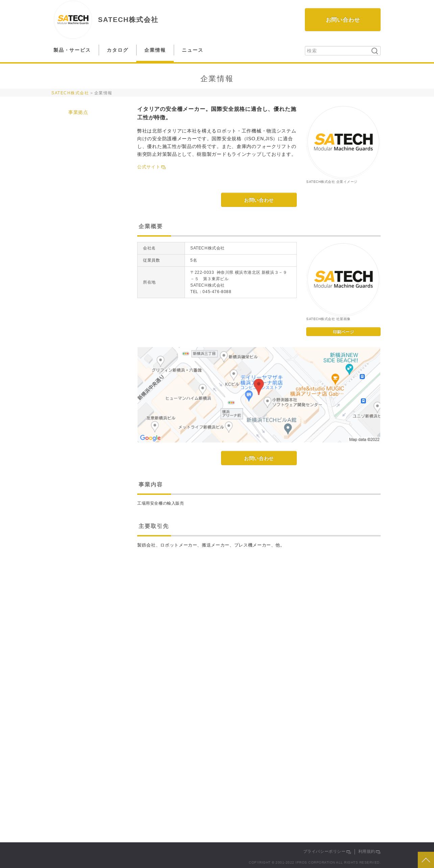Image resolution: width=434 pixels, height=868 pixels.
Task: Click the メットライフ新横浜ビル map marker
Action: 229,427
